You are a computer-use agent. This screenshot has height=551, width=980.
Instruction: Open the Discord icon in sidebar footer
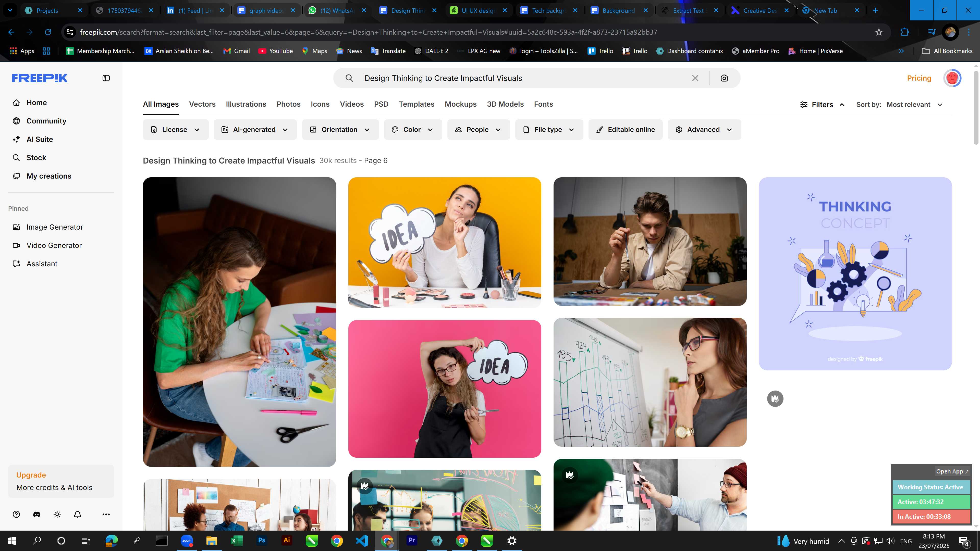(x=37, y=514)
